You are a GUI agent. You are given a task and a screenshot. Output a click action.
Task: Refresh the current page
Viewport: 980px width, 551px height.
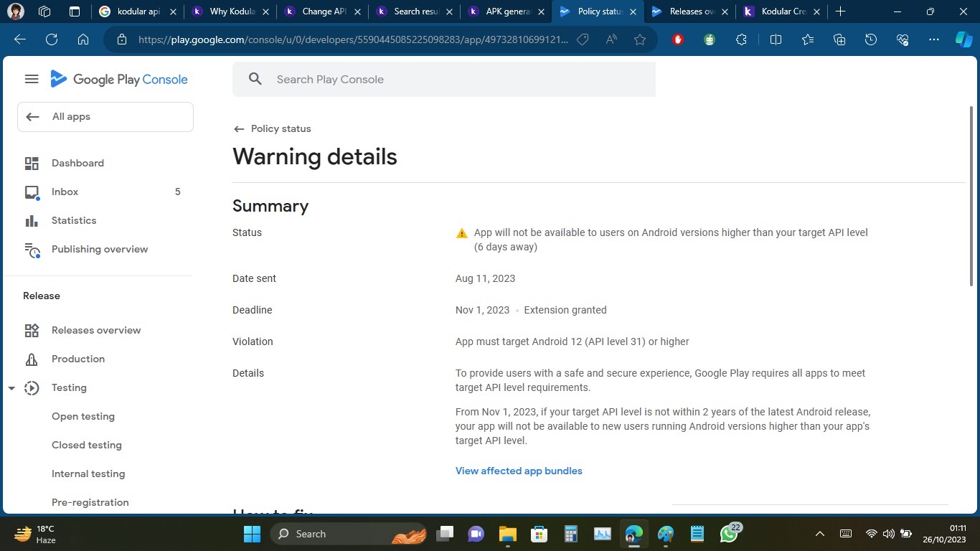tap(52, 39)
